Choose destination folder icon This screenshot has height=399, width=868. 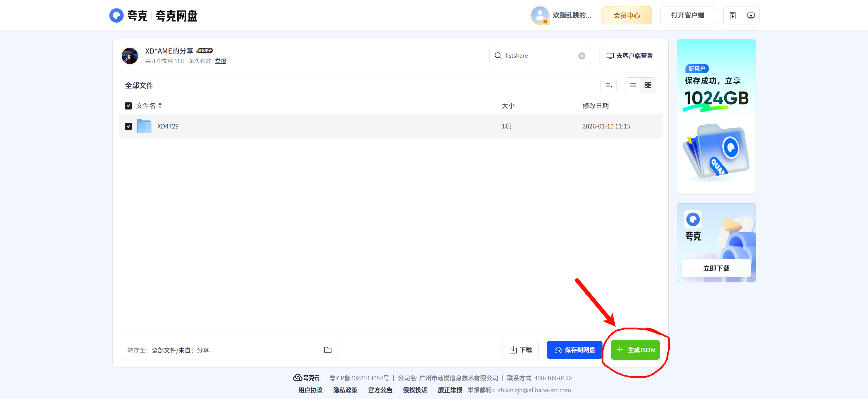(x=328, y=350)
